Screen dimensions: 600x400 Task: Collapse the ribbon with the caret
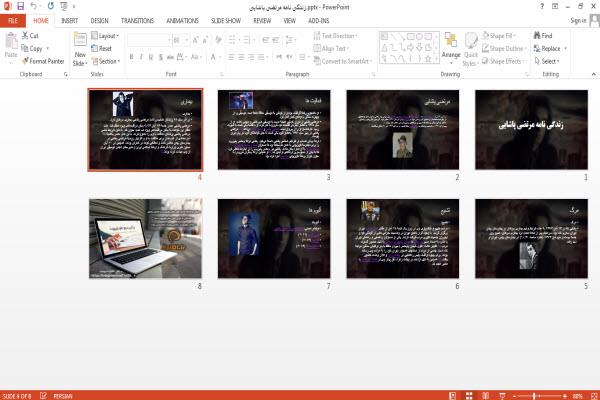593,74
